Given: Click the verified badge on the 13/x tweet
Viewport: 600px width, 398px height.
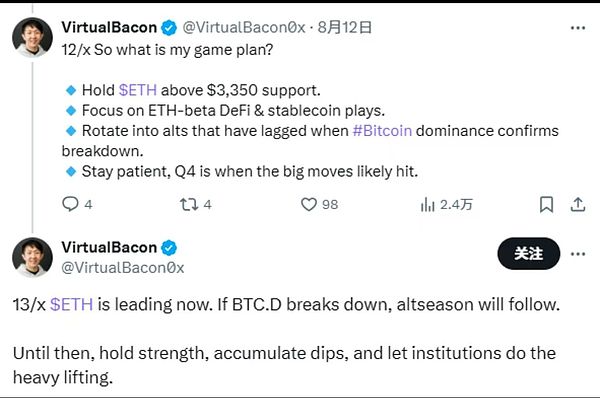Looking at the screenshot, I should tap(169, 248).
